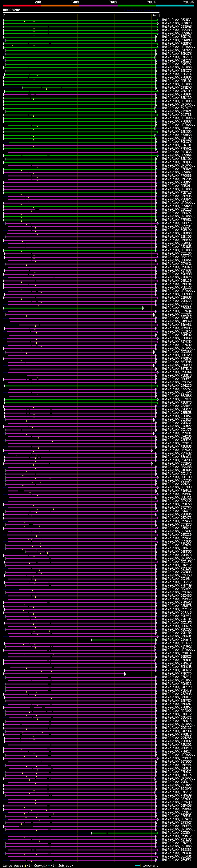
Task: Follow the UniRef100_A3BB69 link
Action: click(x=177, y=338)
